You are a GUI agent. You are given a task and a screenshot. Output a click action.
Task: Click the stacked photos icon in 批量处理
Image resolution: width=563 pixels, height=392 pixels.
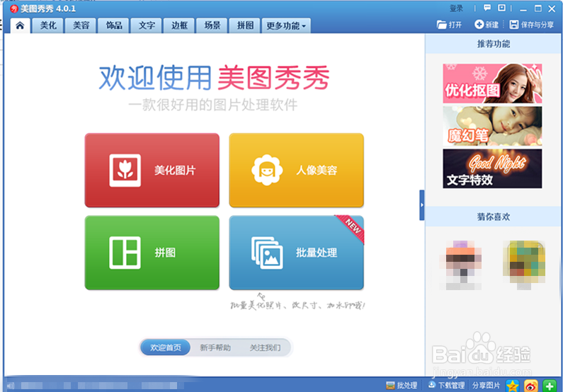pos(267,253)
